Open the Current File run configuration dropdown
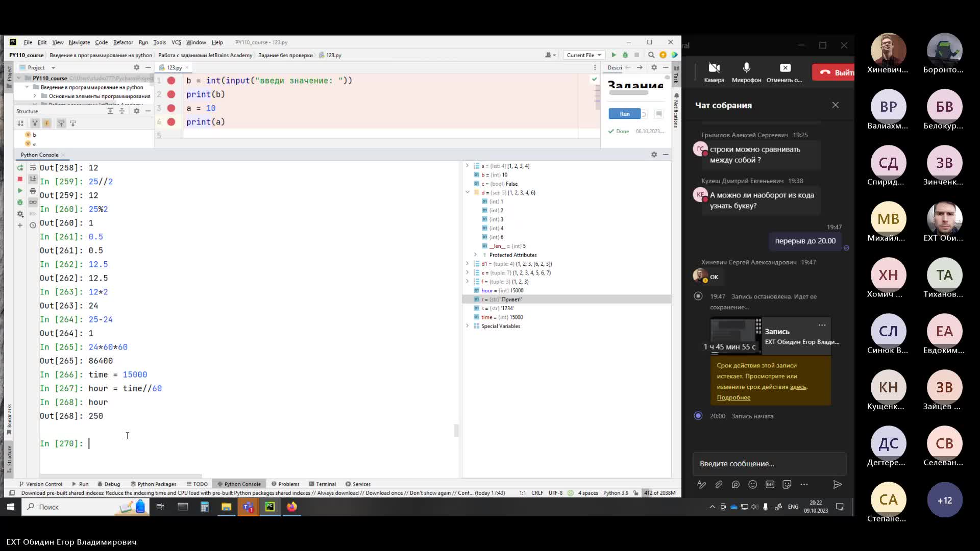 click(x=584, y=55)
